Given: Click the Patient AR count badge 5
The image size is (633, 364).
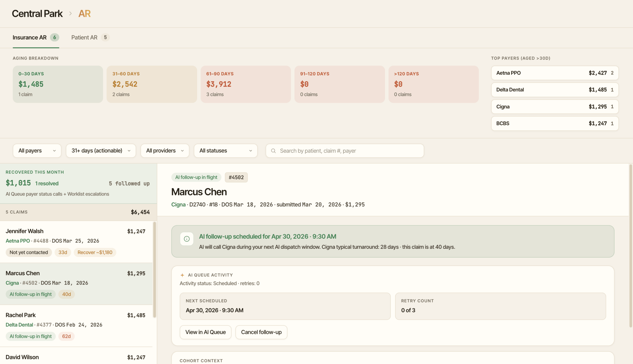Looking at the screenshot, I should tap(105, 38).
